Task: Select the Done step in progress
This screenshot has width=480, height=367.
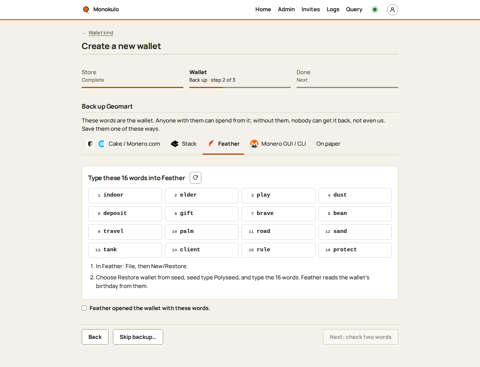Action: coord(347,78)
